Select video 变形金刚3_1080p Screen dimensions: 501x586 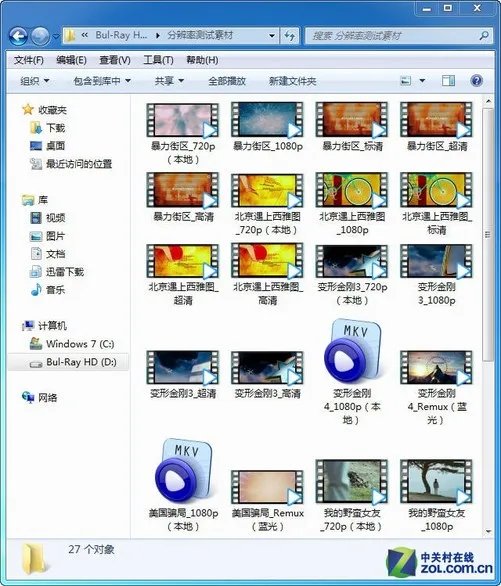(436, 274)
